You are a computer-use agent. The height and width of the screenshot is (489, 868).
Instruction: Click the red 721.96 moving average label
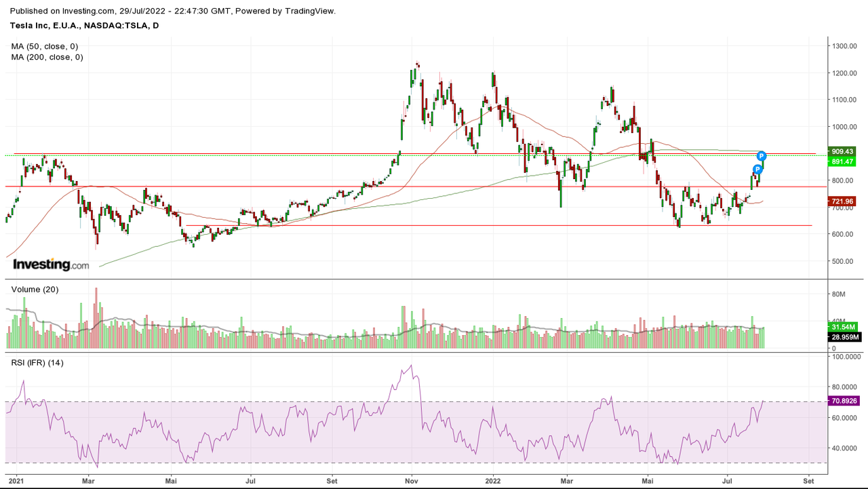click(x=842, y=201)
